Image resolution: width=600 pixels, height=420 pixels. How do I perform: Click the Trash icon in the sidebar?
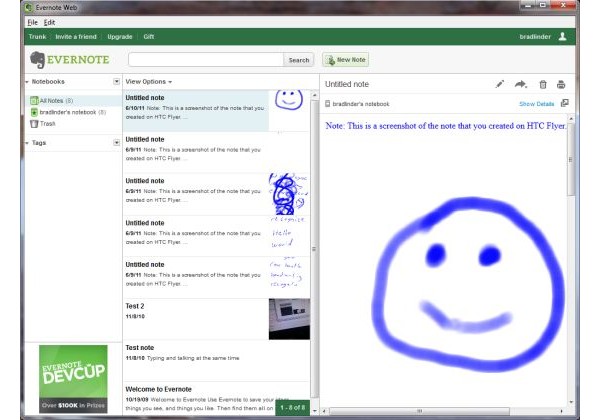[34, 124]
